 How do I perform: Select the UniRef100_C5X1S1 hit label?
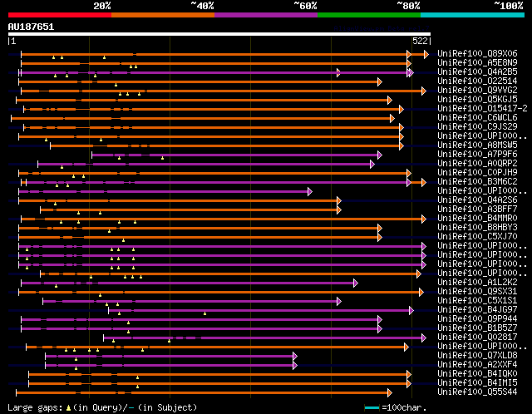(x=477, y=301)
